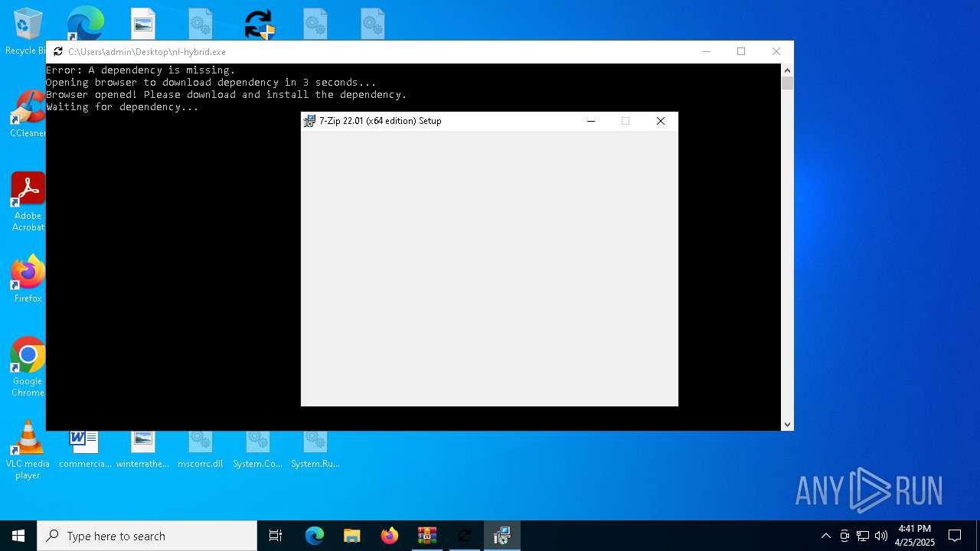The image size is (980, 551).
Task: Open the Windows Start menu
Action: pyautogui.click(x=18, y=536)
